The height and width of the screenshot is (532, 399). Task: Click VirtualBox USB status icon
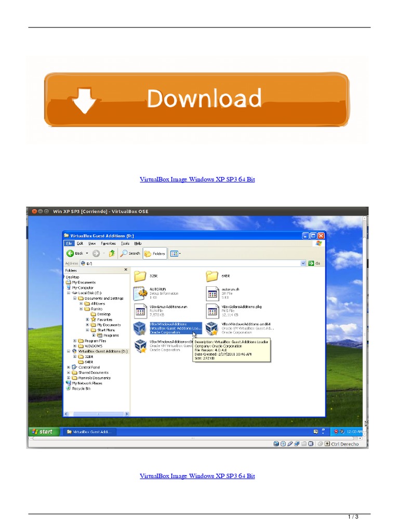pos(290,444)
